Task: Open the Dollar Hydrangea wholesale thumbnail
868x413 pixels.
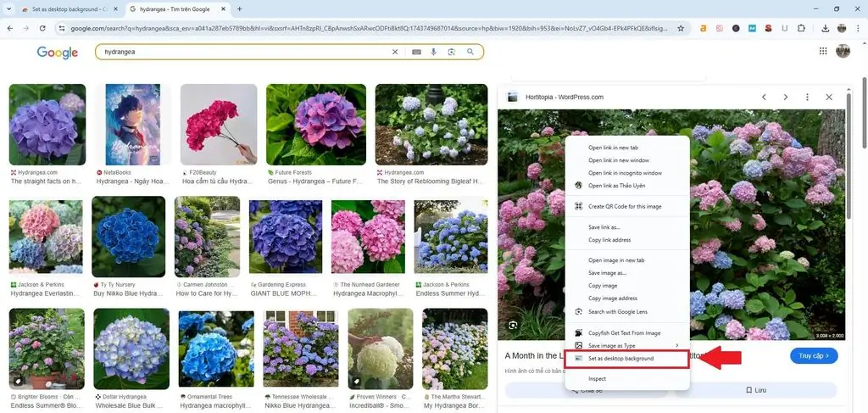Action: [x=131, y=349]
